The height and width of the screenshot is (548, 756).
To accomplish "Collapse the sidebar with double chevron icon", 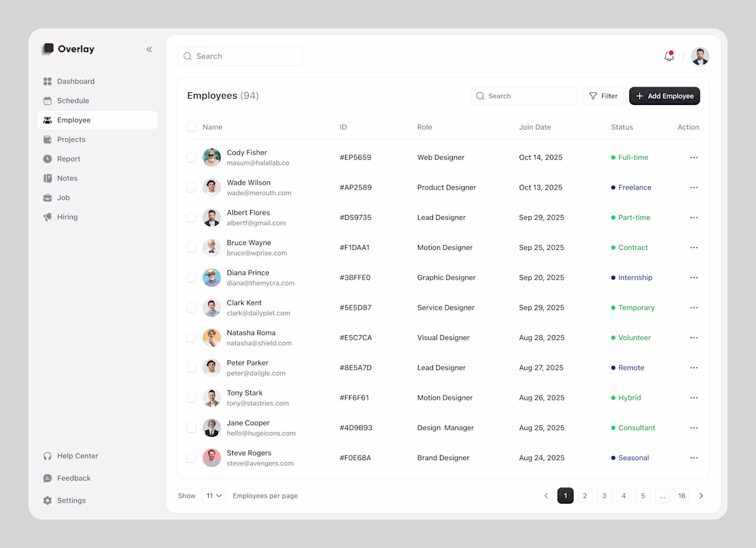I will tap(149, 49).
